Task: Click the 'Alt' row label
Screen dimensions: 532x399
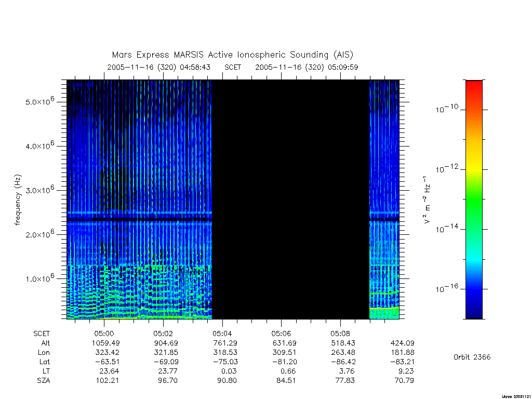Action: pos(46,343)
